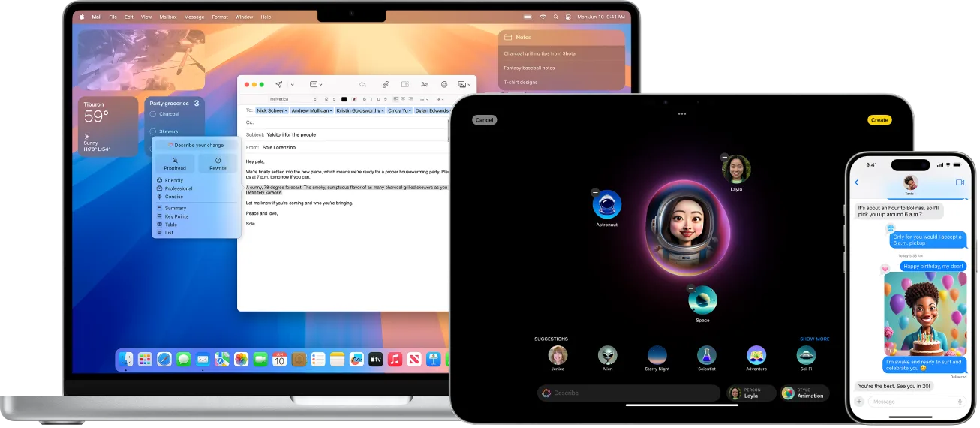Tap the FaceTime video icon in Messages

coord(960,182)
